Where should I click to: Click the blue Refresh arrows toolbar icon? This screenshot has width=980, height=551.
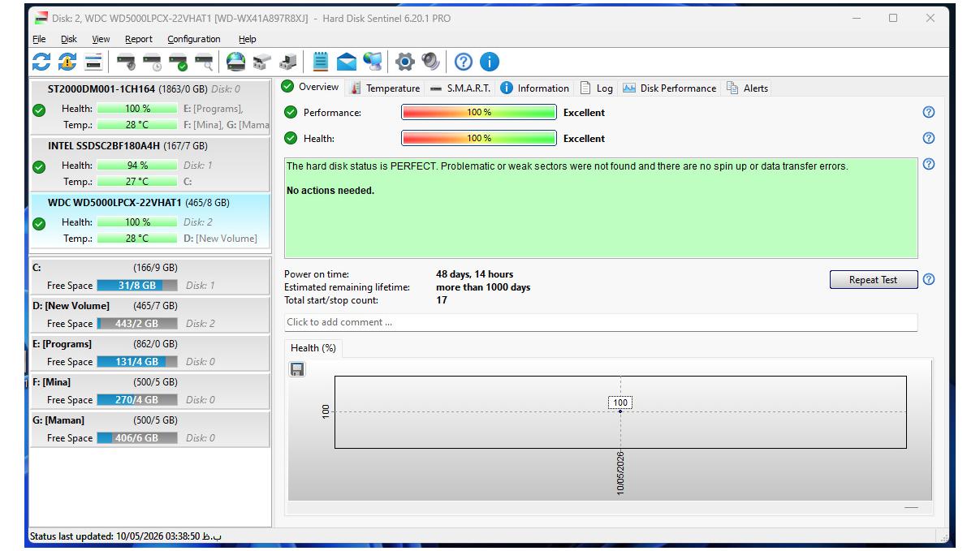click(41, 62)
